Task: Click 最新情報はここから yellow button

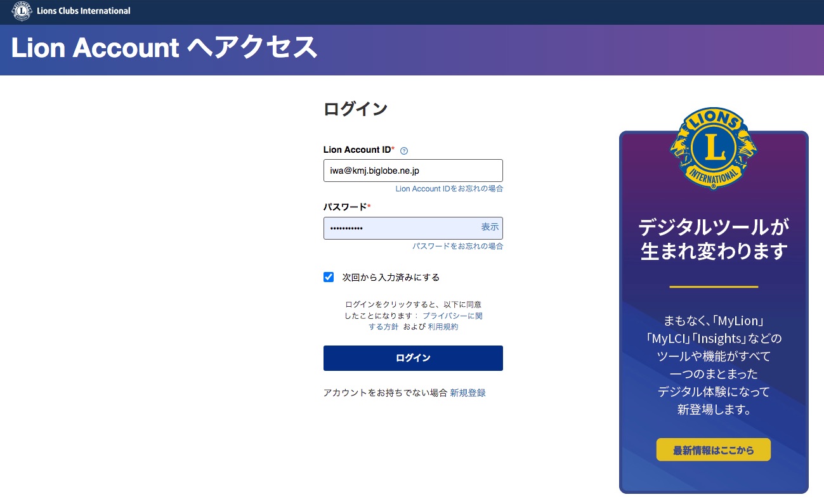Action: tap(714, 450)
